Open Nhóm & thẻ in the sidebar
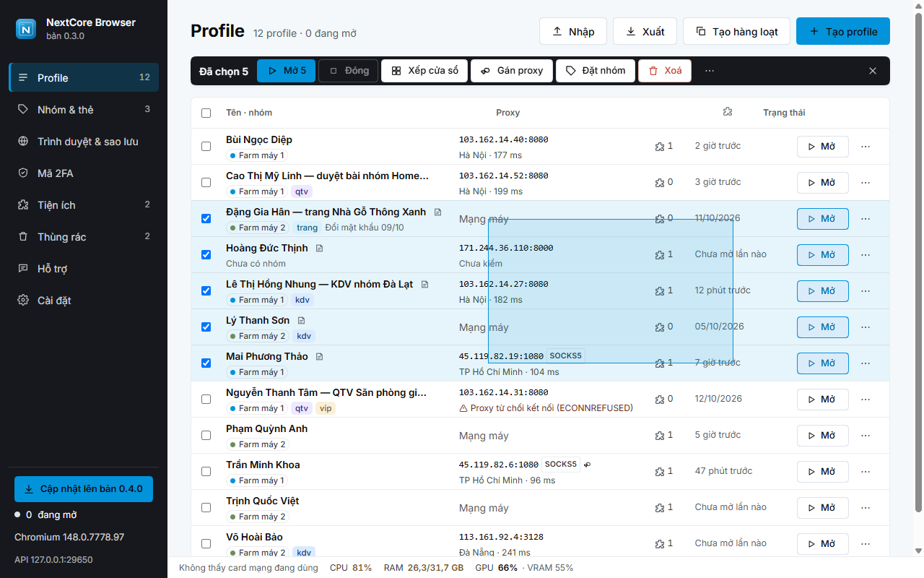Screen dimensions: 924x578 pos(84,109)
